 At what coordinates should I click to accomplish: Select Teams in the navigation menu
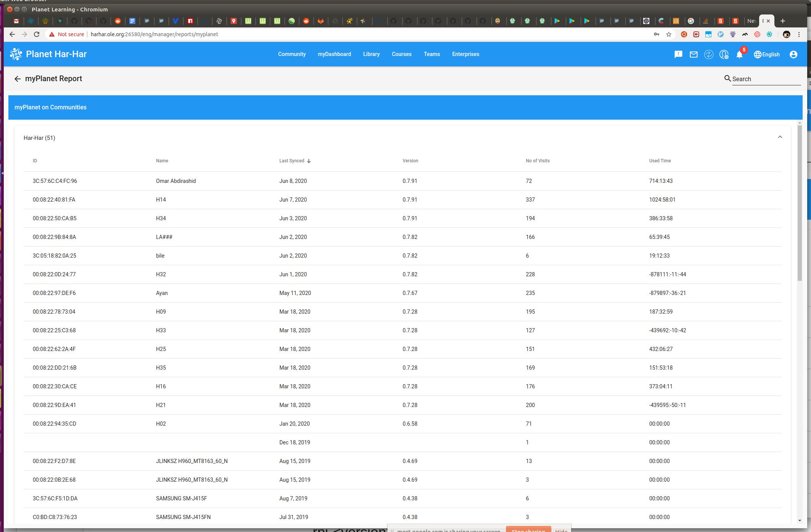[432, 54]
